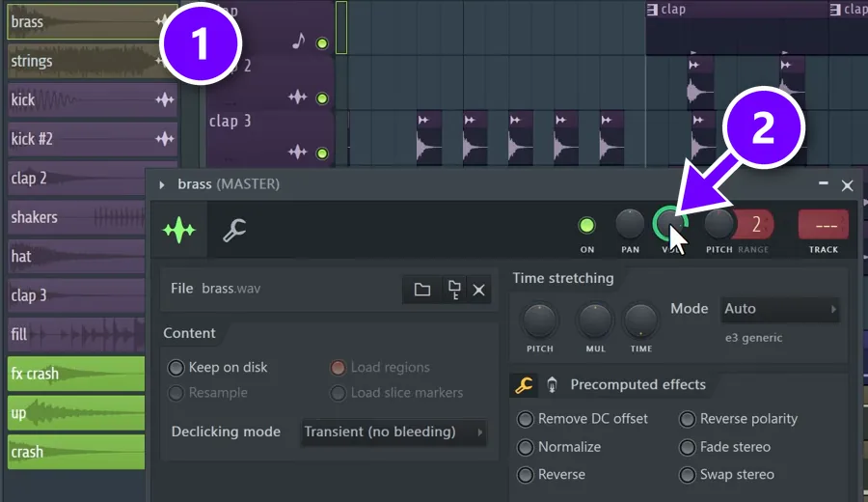The width and height of the screenshot is (868, 502).
Task: Change the pitch RANGE value 2
Action: click(x=755, y=224)
